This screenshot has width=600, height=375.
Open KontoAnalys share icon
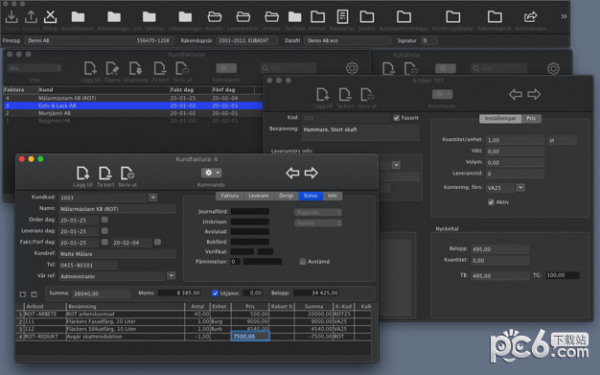coord(530,16)
